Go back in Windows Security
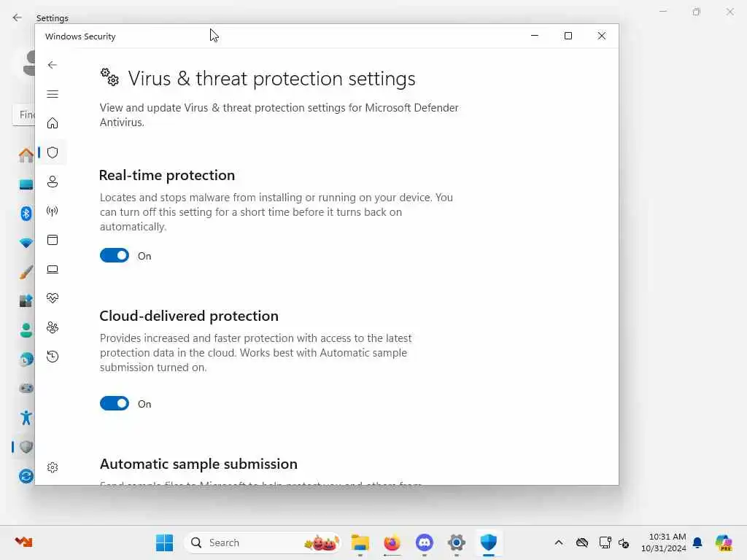This screenshot has height=560, width=747. 53,65
